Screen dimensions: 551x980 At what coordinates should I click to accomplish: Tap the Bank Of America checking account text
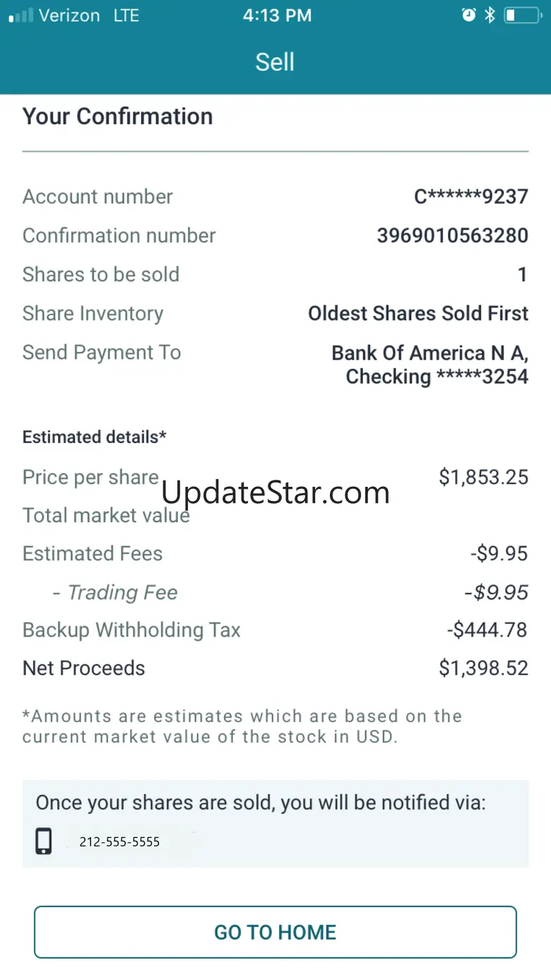(x=429, y=365)
